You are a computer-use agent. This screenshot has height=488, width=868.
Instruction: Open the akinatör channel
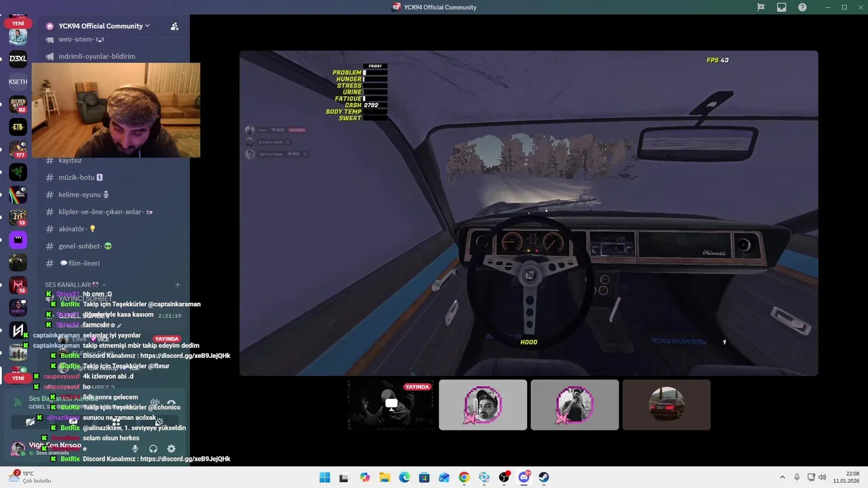[x=108, y=229]
